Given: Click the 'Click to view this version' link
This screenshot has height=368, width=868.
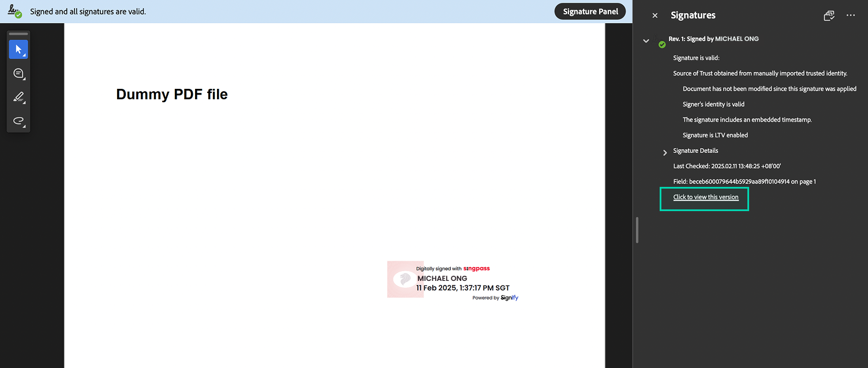Looking at the screenshot, I should coord(705,197).
